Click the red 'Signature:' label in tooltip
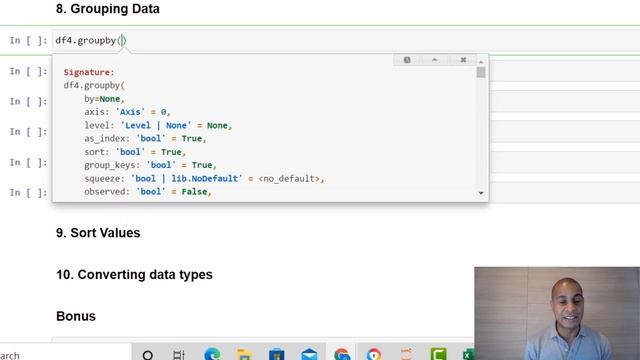The height and width of the screenshot is (360, 640). pyautogui.click(x=89, y=72)
